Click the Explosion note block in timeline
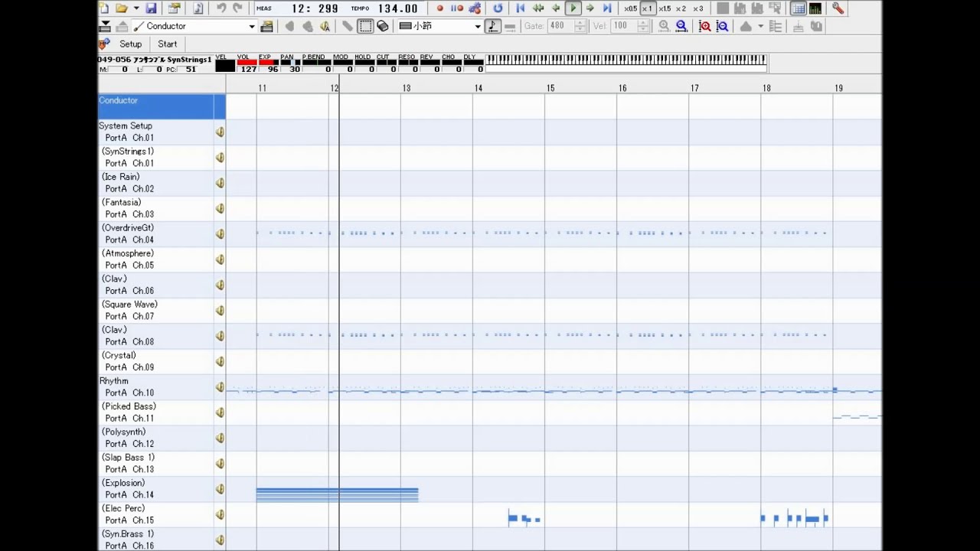This screenshot has height=551, width=980. 337,494
